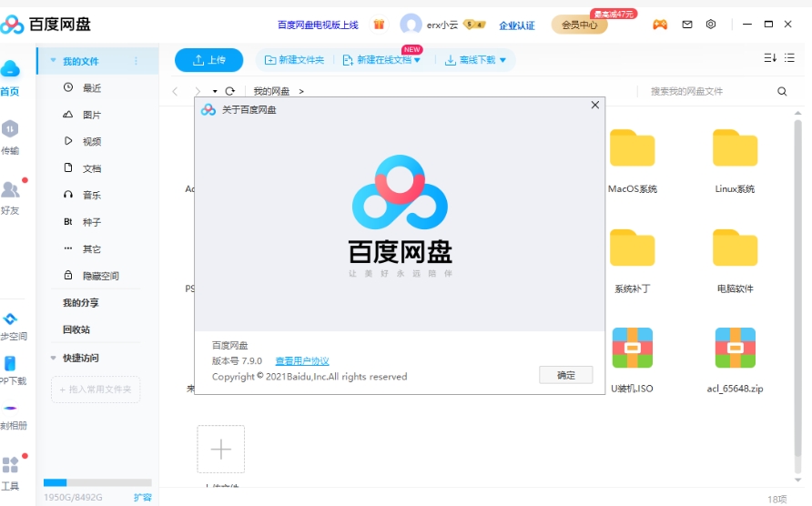The width and height of the screenshot is (812, 506).
Task: Open the Transfer (传输) sidebar icon
Action: (x=10, y=129)
